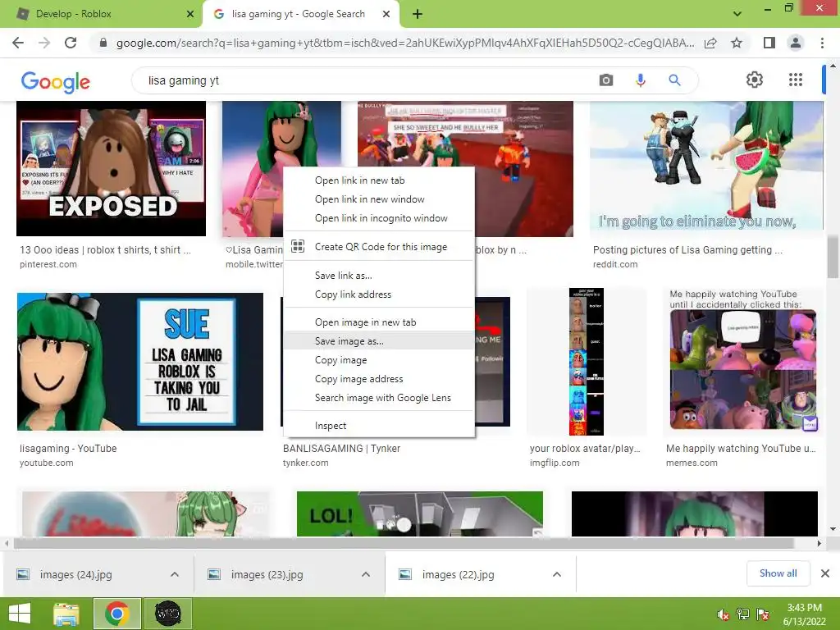Share this page via address bar icon
The width and height of the screenshot is (840, 630).
[x=710, y=43]
